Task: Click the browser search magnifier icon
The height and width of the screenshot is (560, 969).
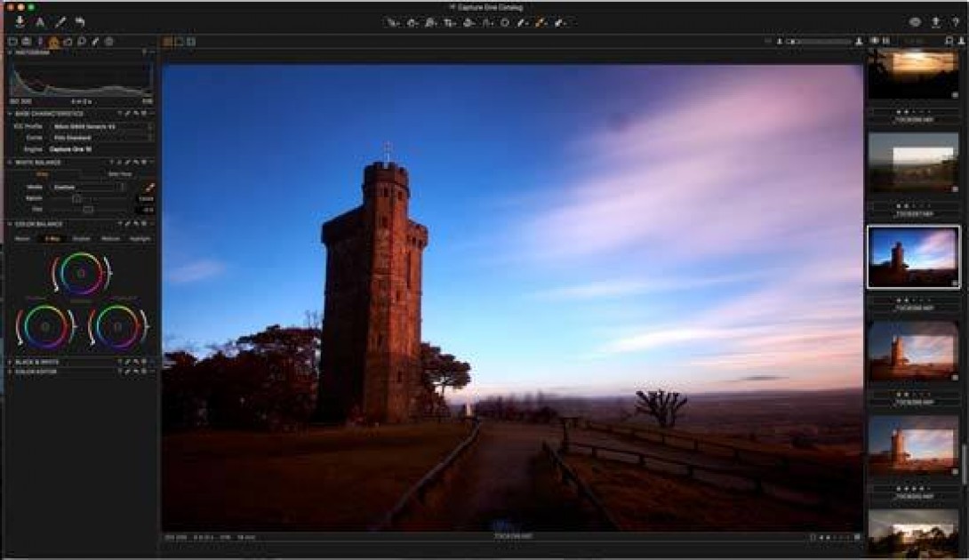Action: coord(949,42)
